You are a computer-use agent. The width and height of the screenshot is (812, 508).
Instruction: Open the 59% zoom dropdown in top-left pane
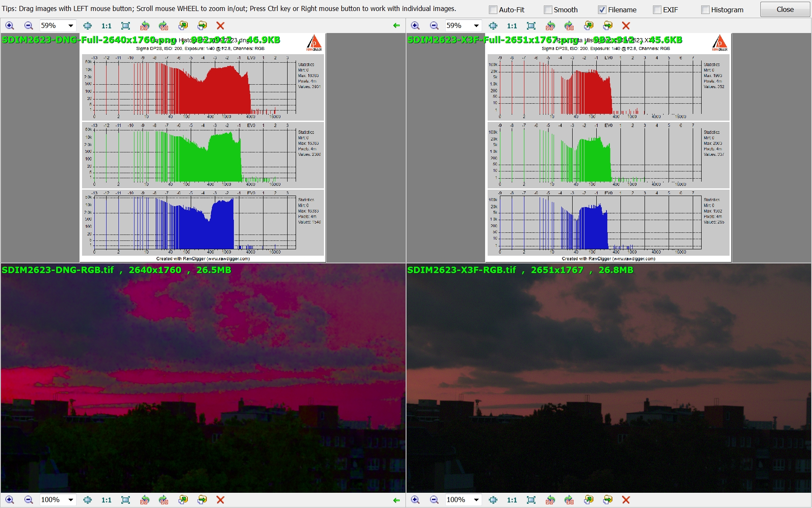click(71, 26)
